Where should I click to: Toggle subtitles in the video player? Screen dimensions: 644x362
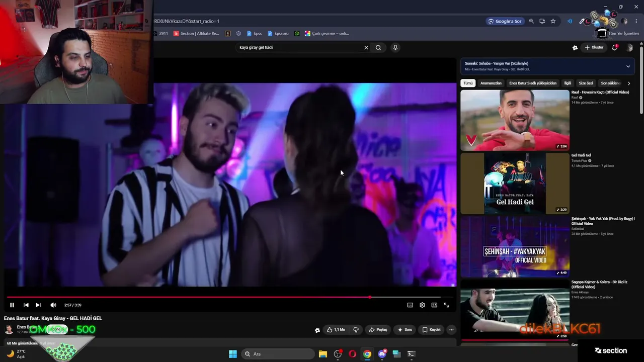[x=410, y=305]
